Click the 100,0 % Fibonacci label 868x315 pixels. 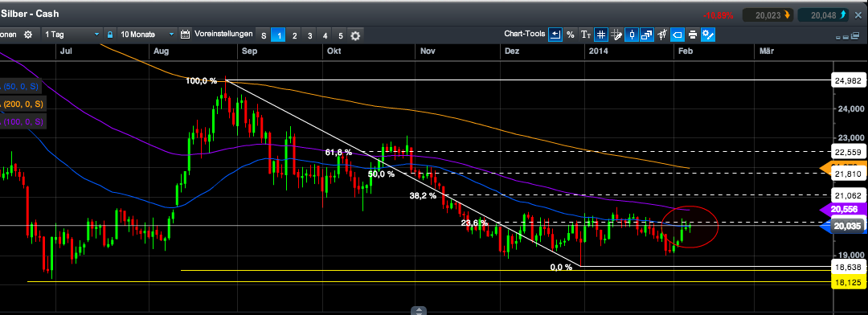tap(202, 81)
